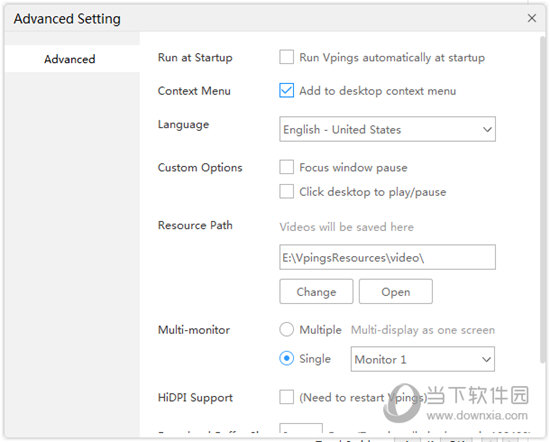The height and width of the screenshot is (442, 550).
Task: Enable the HiDPI Support checkbox
Action: (287, 397)
